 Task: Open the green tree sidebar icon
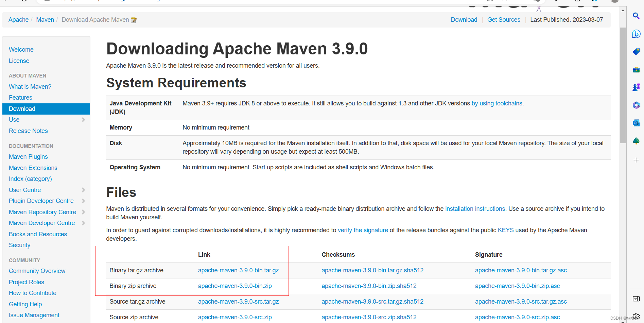[636, 141]
